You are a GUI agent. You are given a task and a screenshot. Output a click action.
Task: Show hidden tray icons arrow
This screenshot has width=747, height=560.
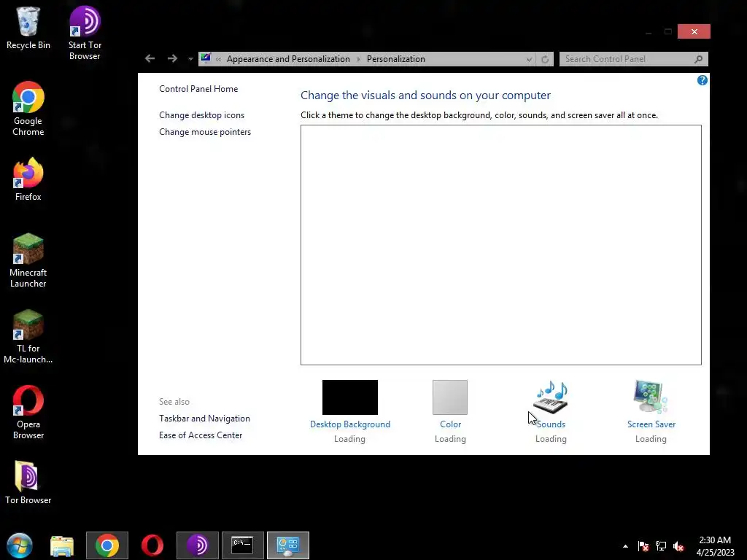click(625, 546)
